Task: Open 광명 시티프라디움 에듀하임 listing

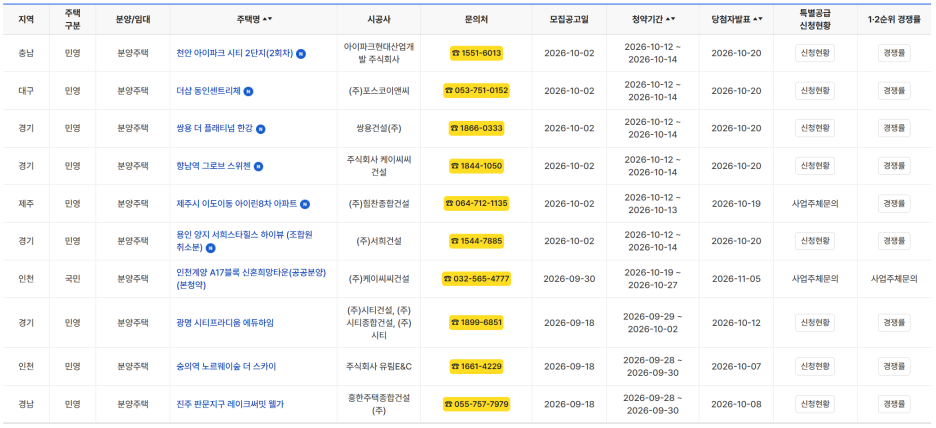Action: pyautogui.click(x=225, y=323)
